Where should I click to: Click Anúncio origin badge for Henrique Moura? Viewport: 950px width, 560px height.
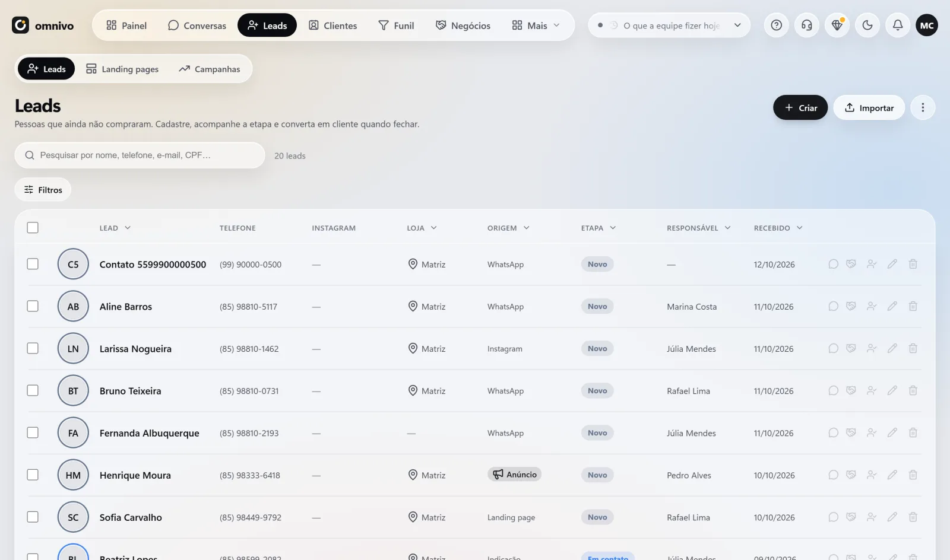[x=515, y=475]
